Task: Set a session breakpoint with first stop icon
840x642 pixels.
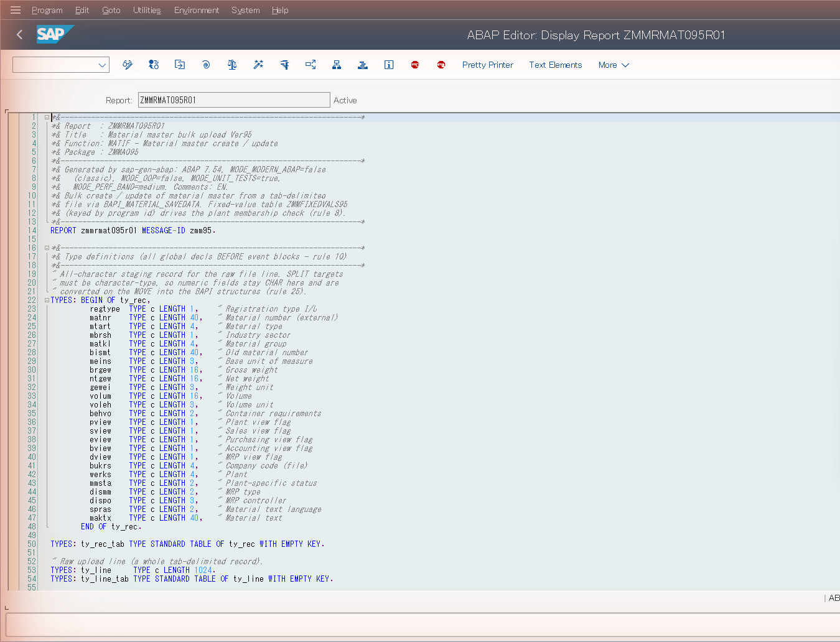Action: click(415, 65)
